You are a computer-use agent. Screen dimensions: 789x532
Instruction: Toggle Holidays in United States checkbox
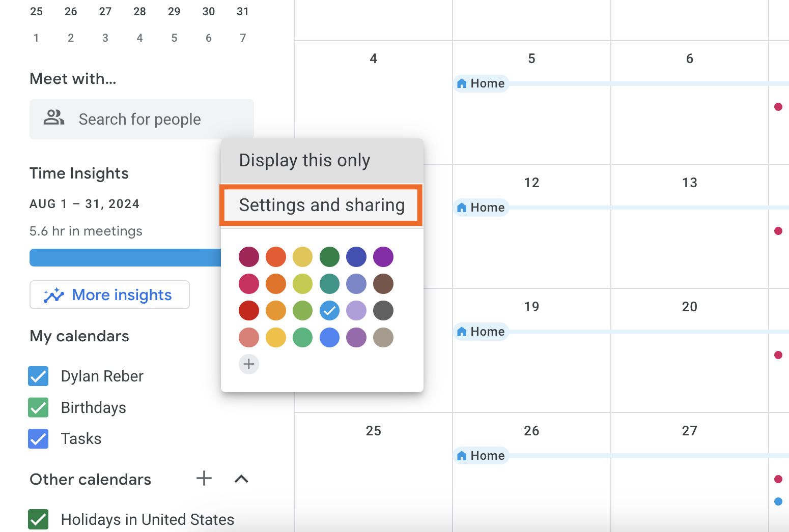coord(39,519)
